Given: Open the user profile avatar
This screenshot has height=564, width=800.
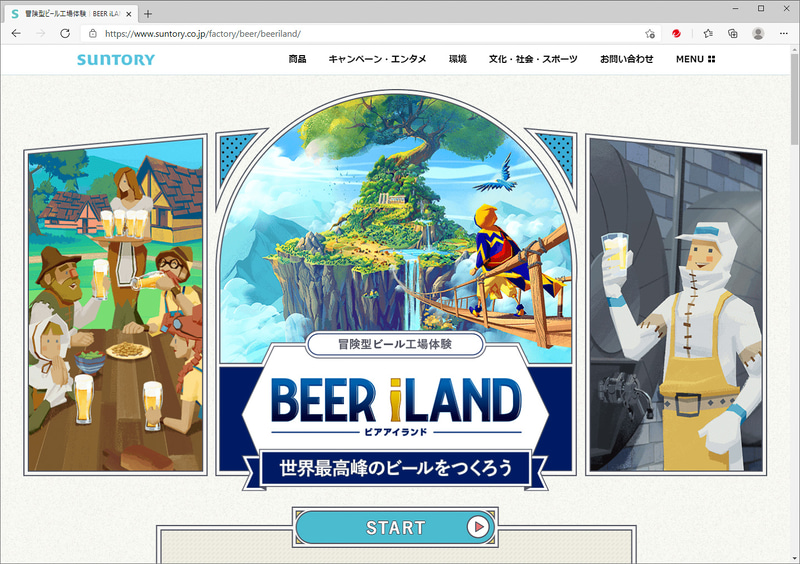Looking at the screenshot, I should point(758,34).
